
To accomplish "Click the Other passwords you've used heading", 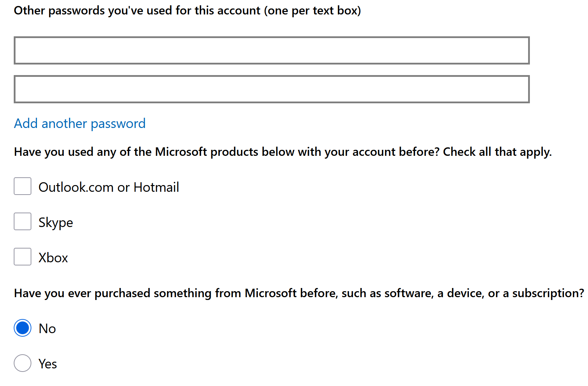I will (x=137, y=11).
